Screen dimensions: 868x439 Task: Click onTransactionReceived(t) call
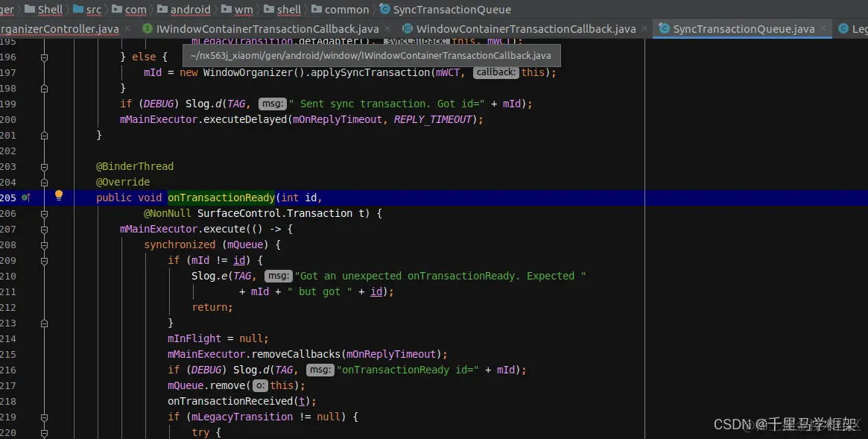pos(242,401)
